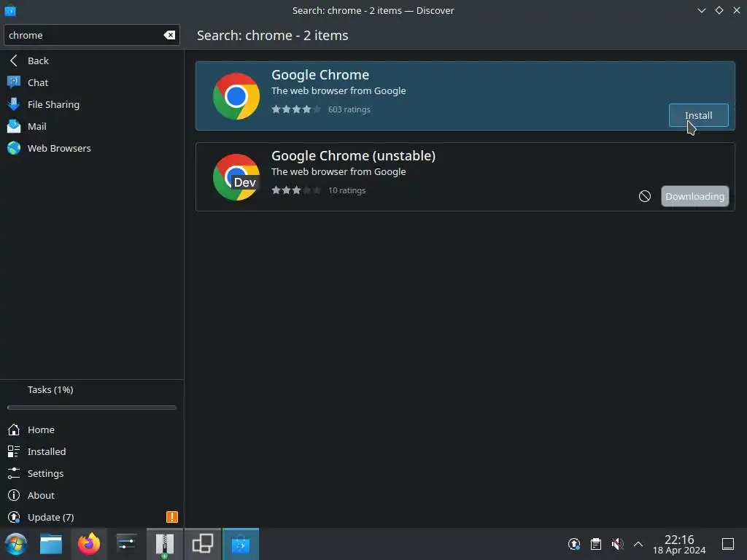
Task: Go Back in the sidebar
Action: point(92,61)
